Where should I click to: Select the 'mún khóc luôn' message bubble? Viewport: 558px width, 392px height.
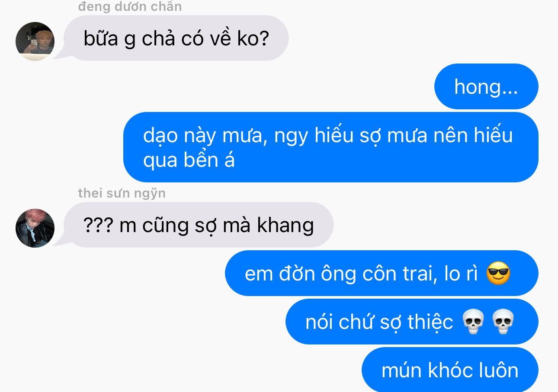(x=450, y=370)
